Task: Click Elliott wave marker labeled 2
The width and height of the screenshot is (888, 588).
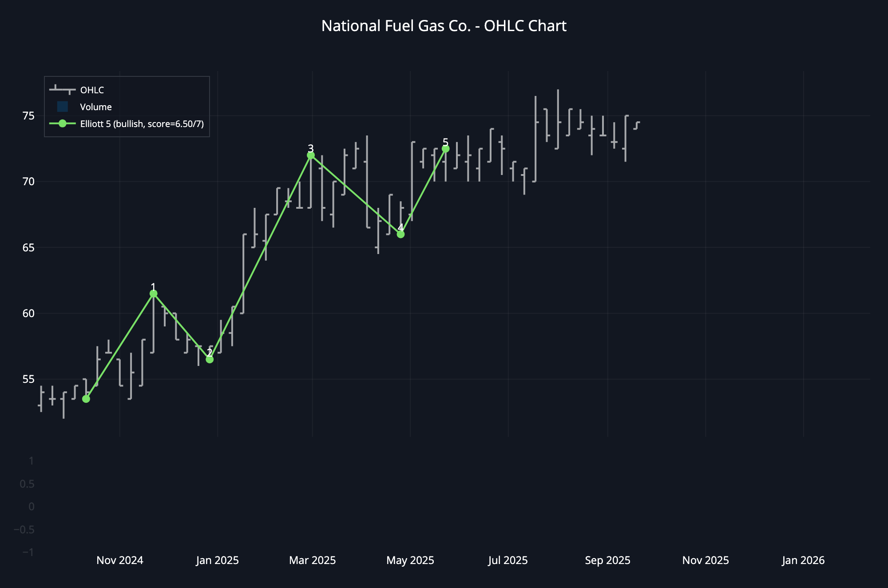Action: (x=210, y=359)
